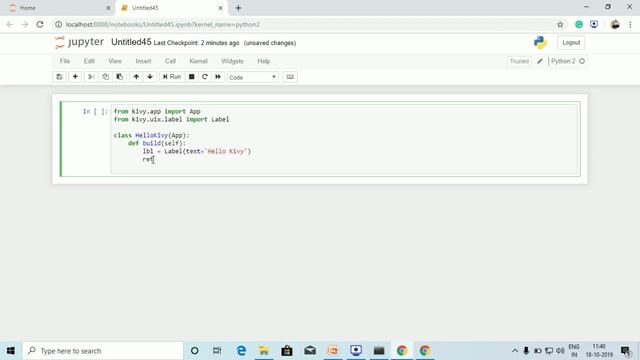Open the cell type Code dropdown
The image size is (640, 360).
click(253, 77)
